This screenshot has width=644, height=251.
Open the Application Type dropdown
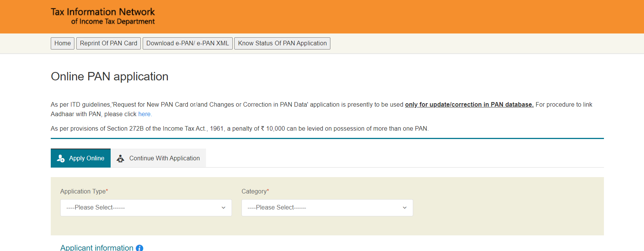(x=146, y=208)
